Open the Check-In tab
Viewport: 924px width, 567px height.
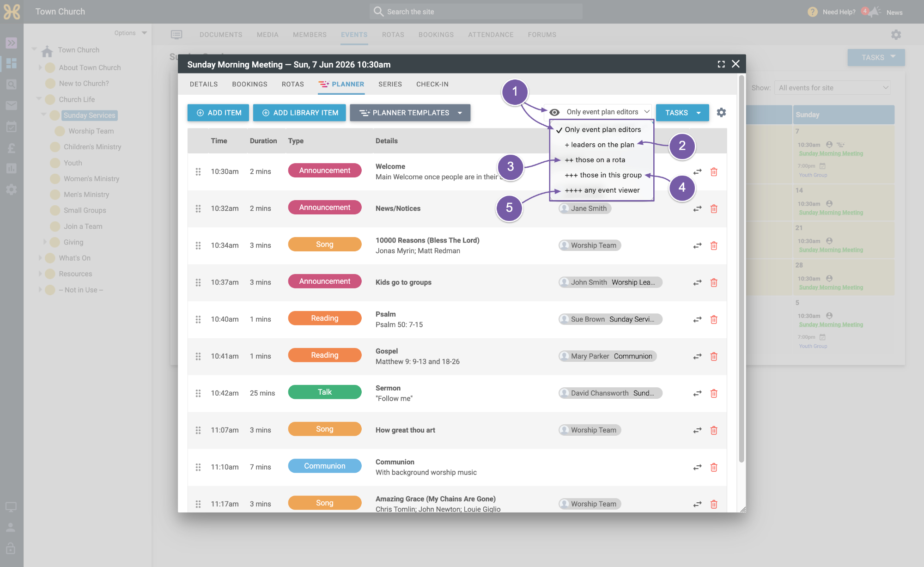coord(432,84)
